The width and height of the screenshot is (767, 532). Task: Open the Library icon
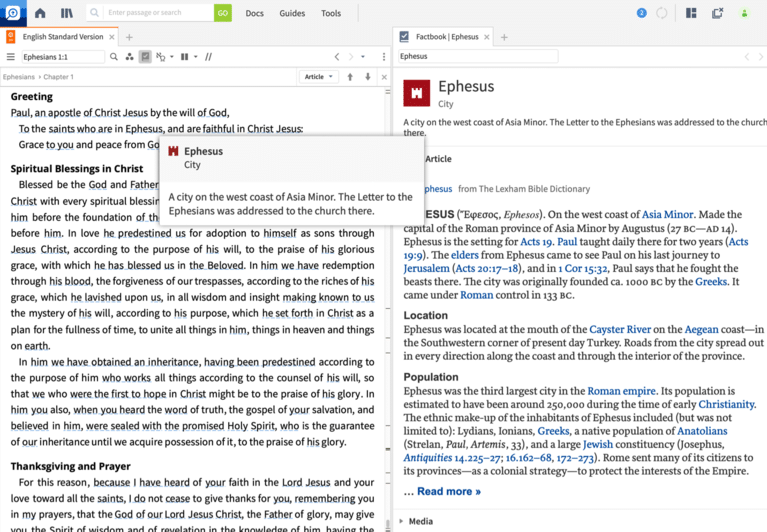coord(67,13)
